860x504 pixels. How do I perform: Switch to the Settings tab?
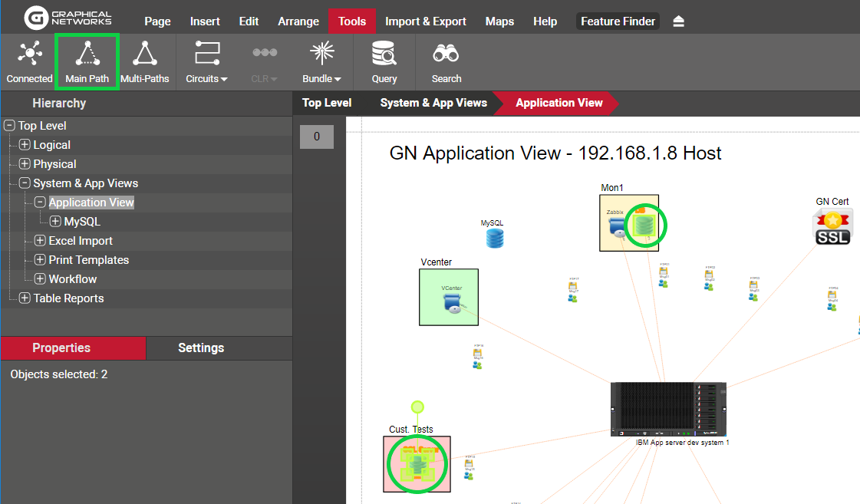click(201, 348)
